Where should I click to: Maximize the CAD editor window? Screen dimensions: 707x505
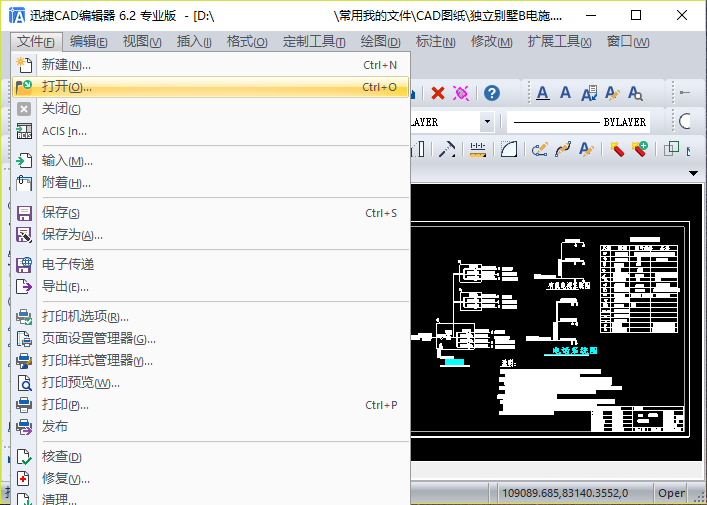pyautogui.click(x=636, y=15)
